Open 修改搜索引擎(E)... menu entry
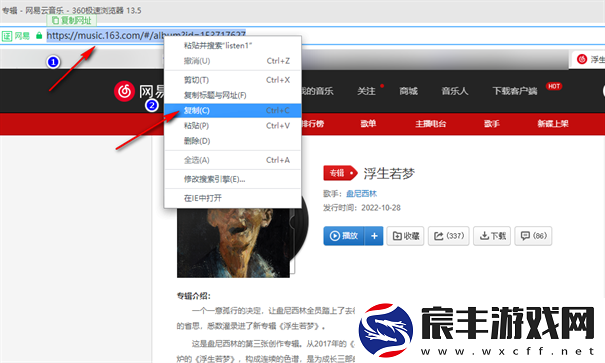Image resolution: width=605 pixels, height=363 pixels. pyautogui.click(x=233, y=179)
